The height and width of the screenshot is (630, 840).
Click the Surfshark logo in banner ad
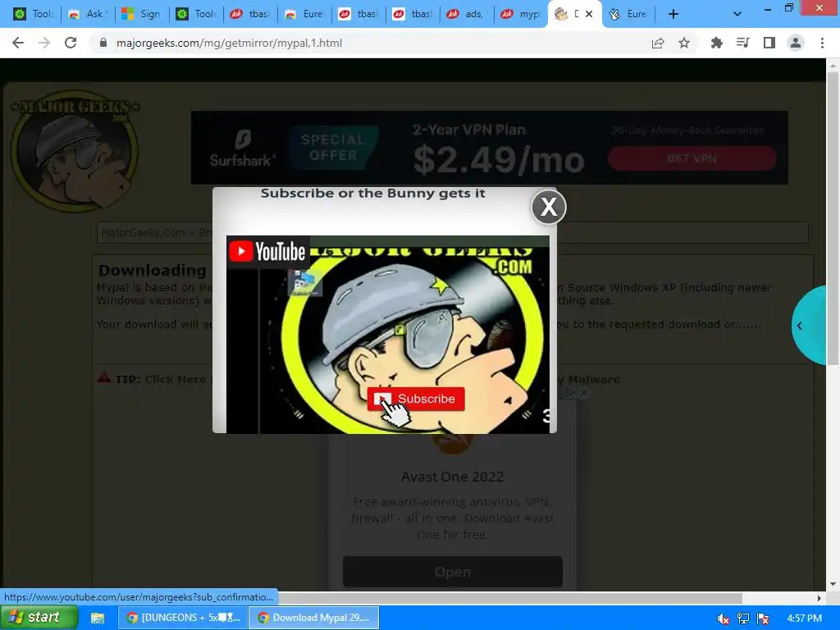tap(242, 148)
